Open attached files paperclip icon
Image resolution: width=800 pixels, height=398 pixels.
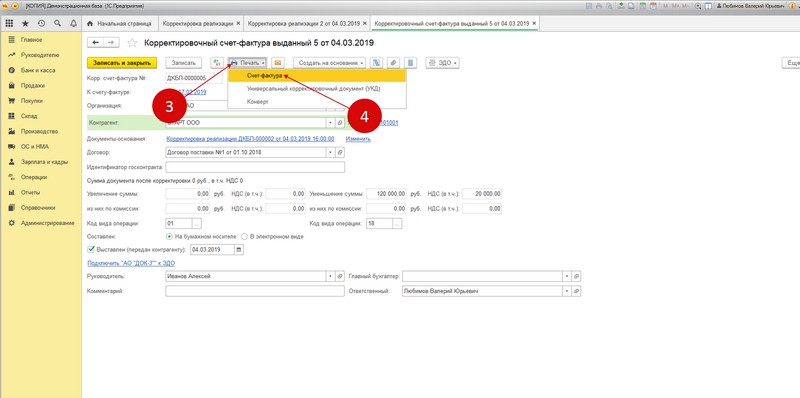coord(393,63)
